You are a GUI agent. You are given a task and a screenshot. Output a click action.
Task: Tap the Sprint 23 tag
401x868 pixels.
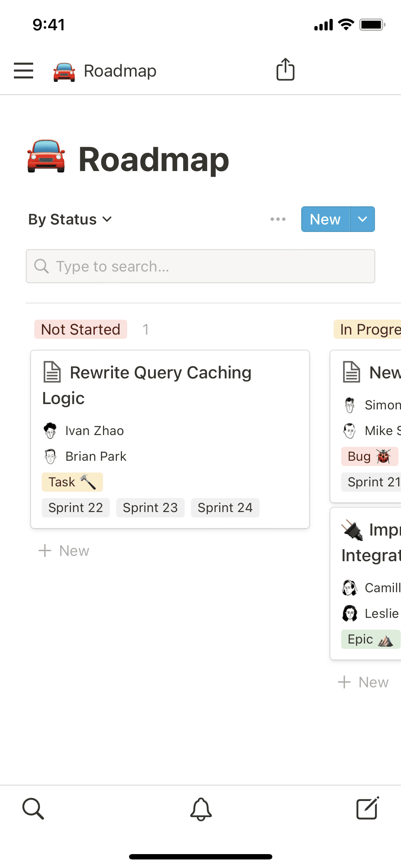tap(150, 507)
